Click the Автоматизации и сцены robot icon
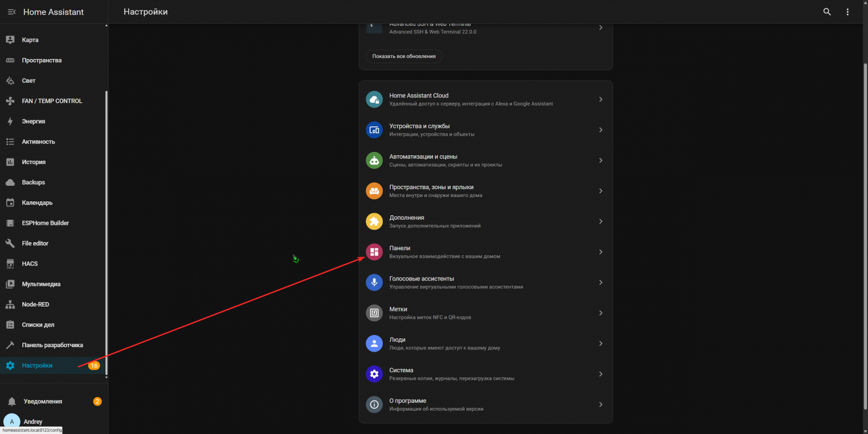The height and width of the screenshot is (434, 868). click(374, 160)
